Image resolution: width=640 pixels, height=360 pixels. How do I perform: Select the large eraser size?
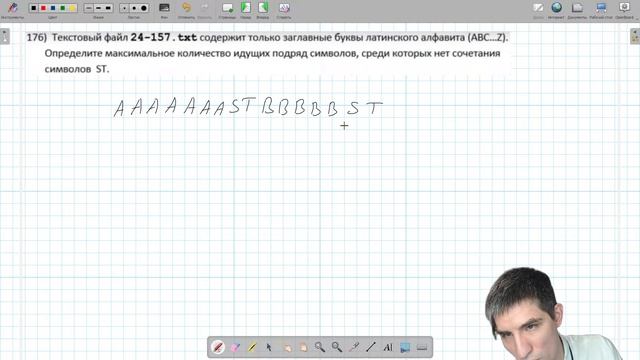point(144,8)
